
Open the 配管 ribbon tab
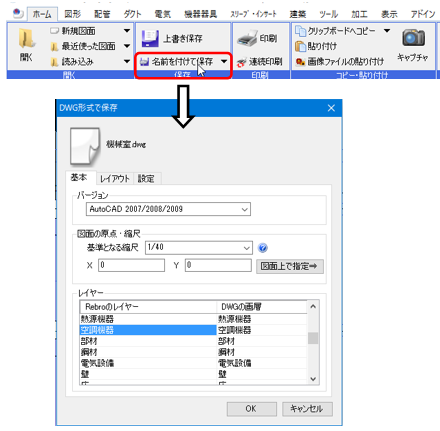click(x=102, y=14)
